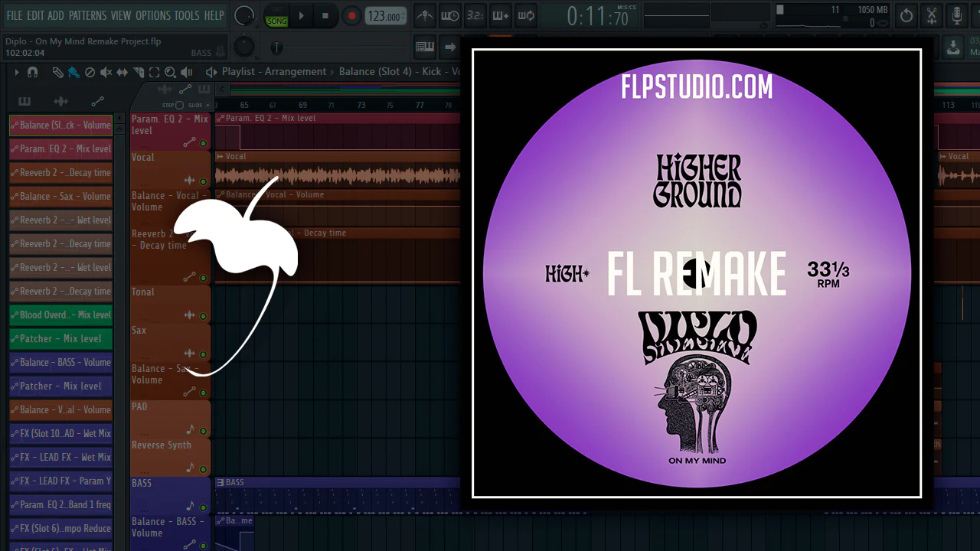Mute the Vocal track LED

[203, 181]
